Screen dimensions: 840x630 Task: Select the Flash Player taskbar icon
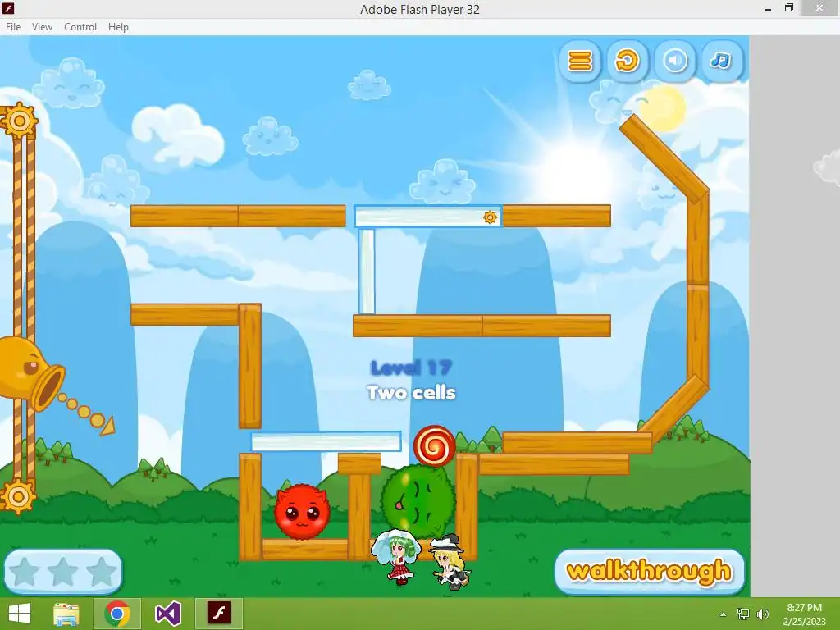pos(219,614)
